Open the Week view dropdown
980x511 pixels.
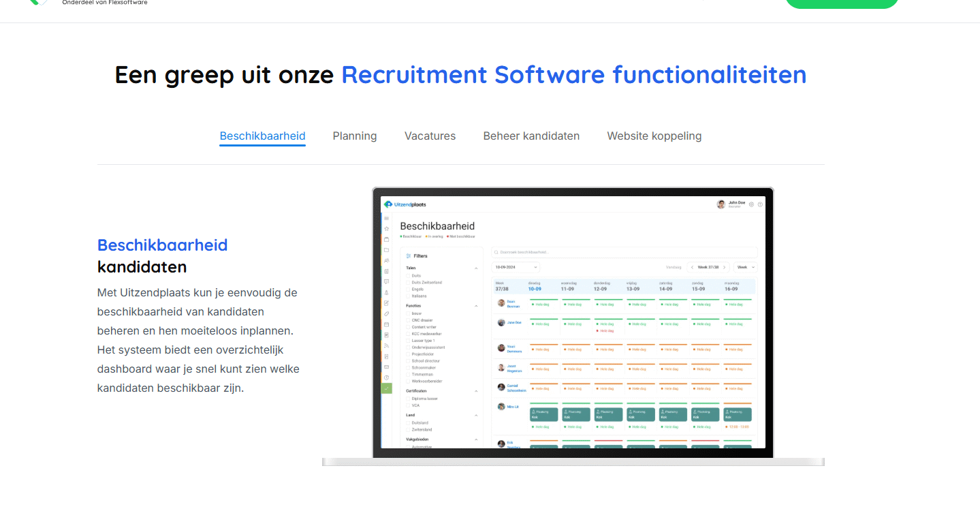[x=746, y=267]
